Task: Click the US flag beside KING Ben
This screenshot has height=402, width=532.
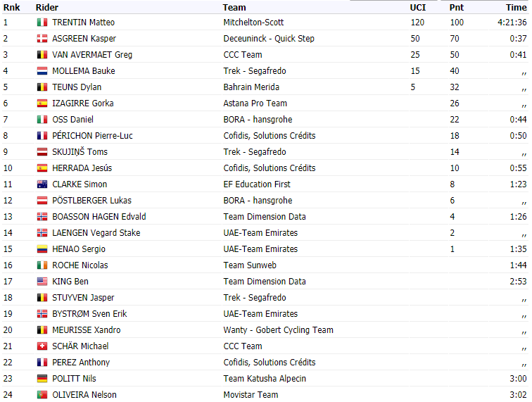Action: (42, 282)
